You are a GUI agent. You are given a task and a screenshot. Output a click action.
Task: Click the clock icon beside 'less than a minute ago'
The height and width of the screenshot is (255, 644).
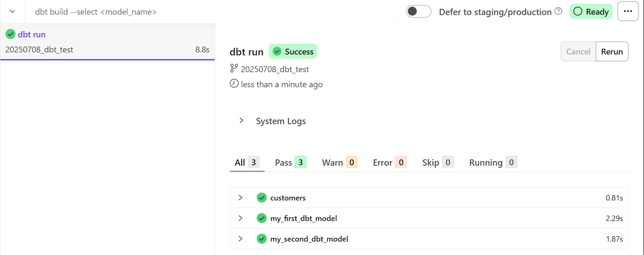tap(234, 83)
